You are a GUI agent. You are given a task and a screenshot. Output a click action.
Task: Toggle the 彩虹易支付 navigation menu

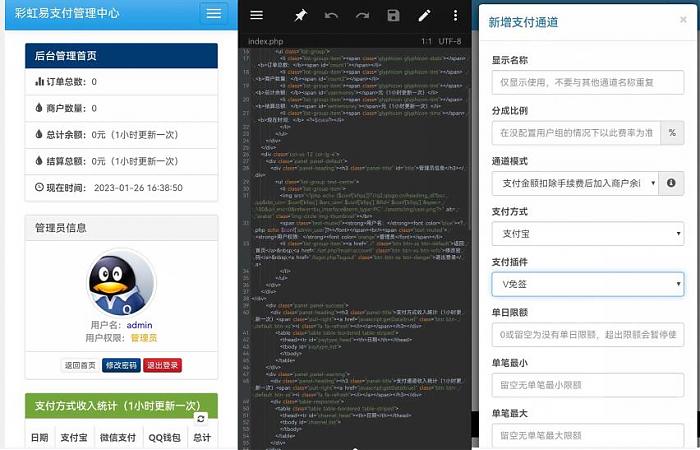212,13
